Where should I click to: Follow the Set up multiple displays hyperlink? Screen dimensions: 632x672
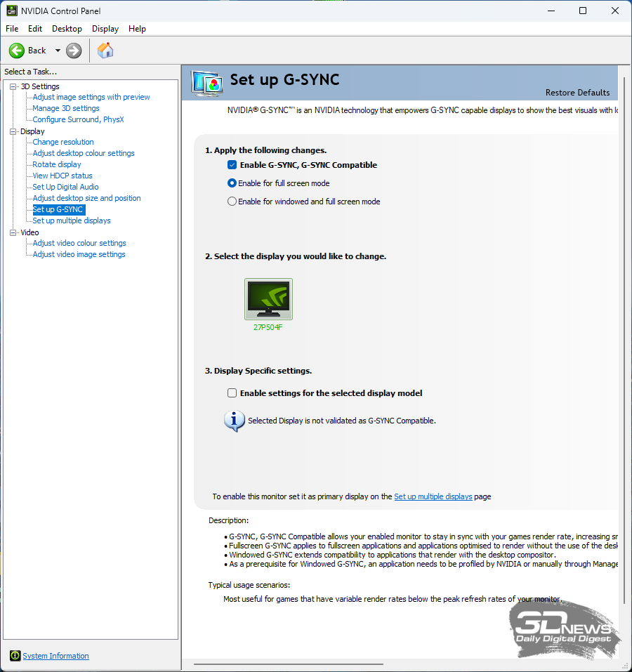point(433,496)
